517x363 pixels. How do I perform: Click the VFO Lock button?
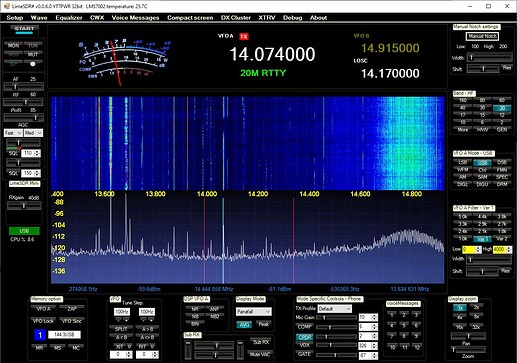coord(43,321)
